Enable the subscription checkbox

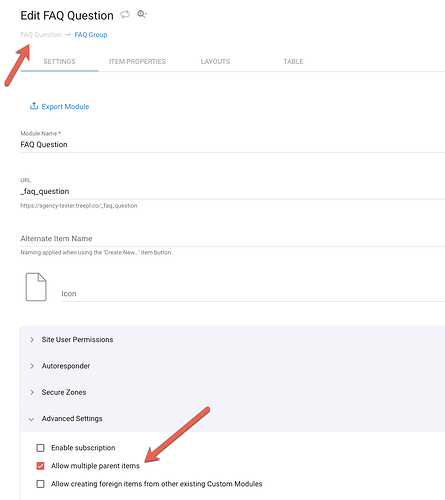[40, 448]
